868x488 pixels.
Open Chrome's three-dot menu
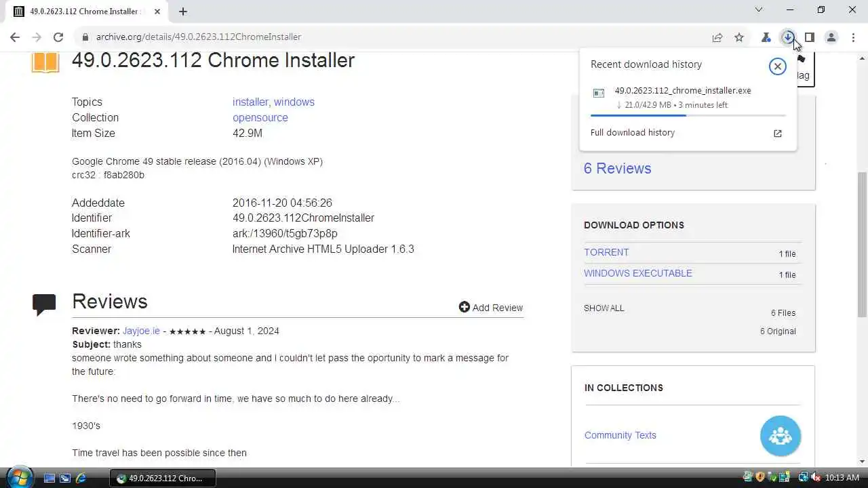853,37
